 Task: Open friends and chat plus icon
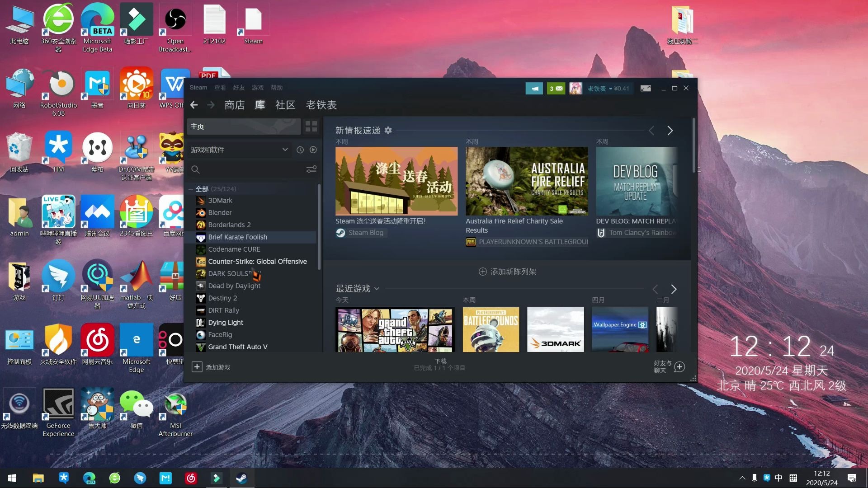pyautogui.click(x=679, y=367)
